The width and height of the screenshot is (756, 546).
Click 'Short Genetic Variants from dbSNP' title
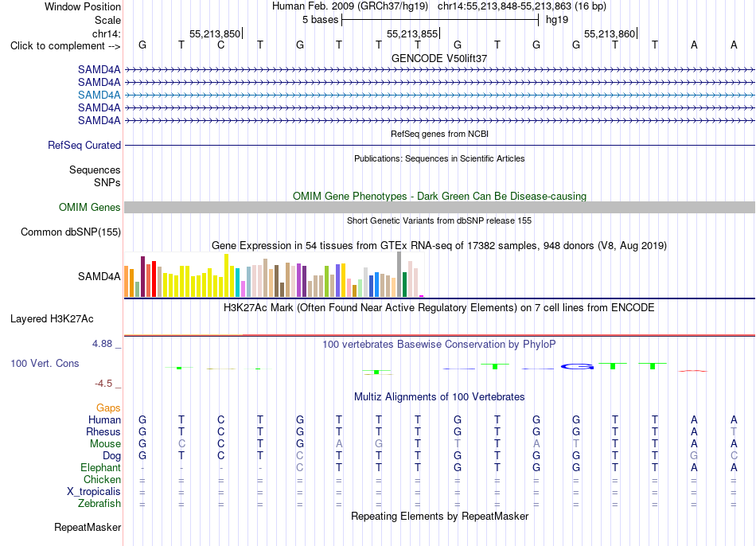coord(439,220)
